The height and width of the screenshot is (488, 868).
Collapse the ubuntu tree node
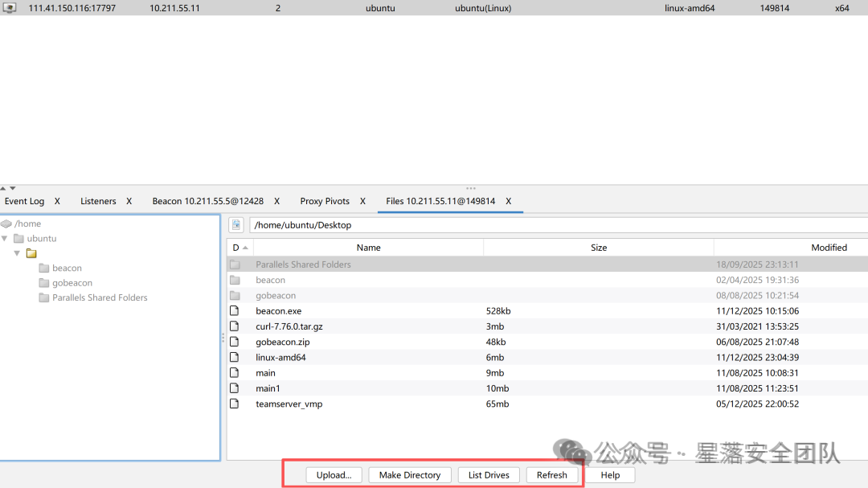pos(5,238)
